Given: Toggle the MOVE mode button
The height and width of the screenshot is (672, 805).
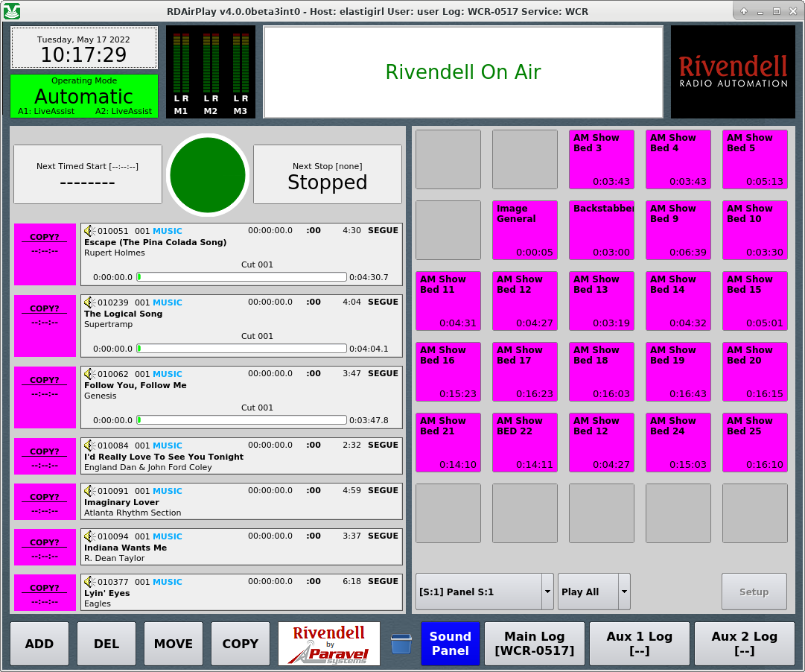Looking at the screenshot, I should pos(174,644).
